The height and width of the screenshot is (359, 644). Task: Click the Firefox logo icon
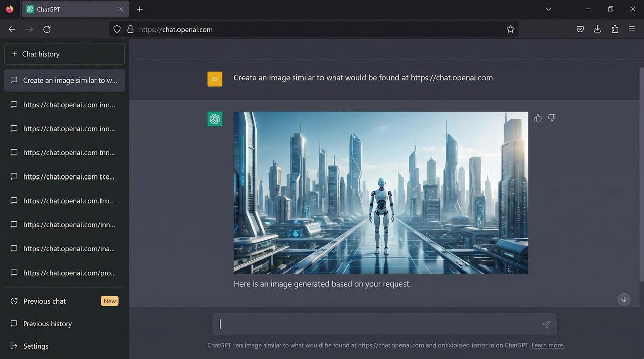pos(9,9)
